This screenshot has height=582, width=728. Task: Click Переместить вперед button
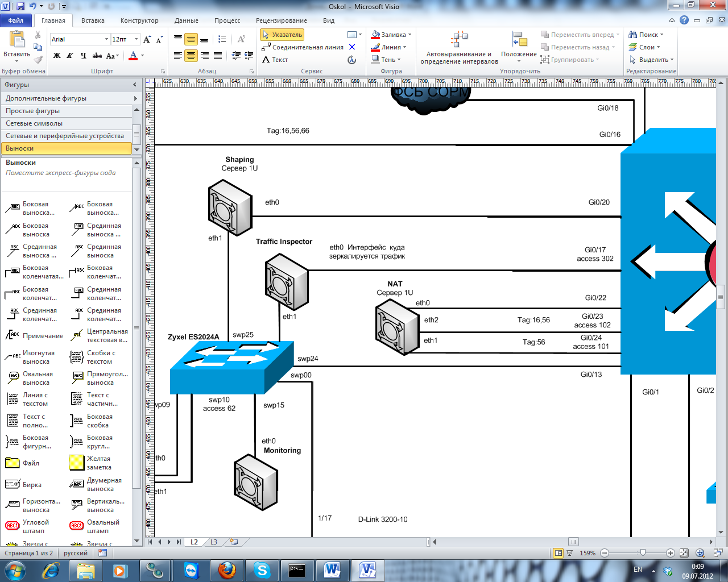580,35
